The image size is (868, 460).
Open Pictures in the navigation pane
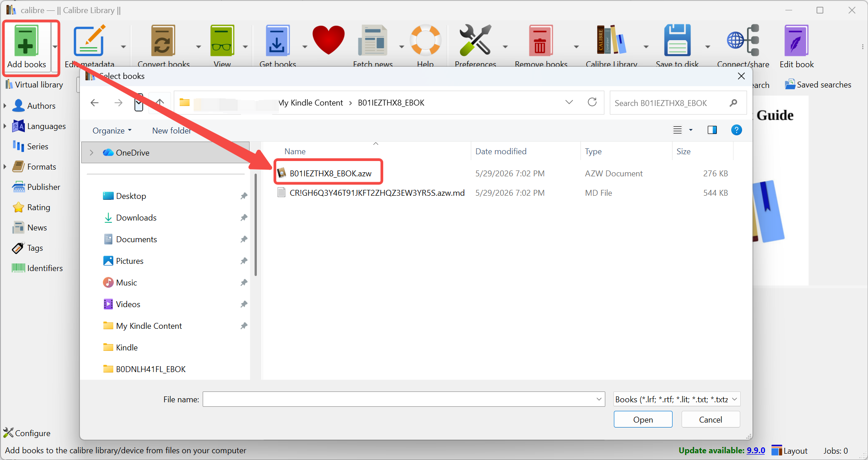coord(130,261)
